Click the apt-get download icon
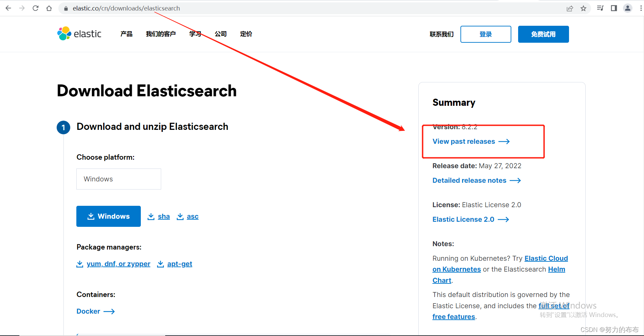This screenshot has height=336, width=644. click(x=160, y=264)
